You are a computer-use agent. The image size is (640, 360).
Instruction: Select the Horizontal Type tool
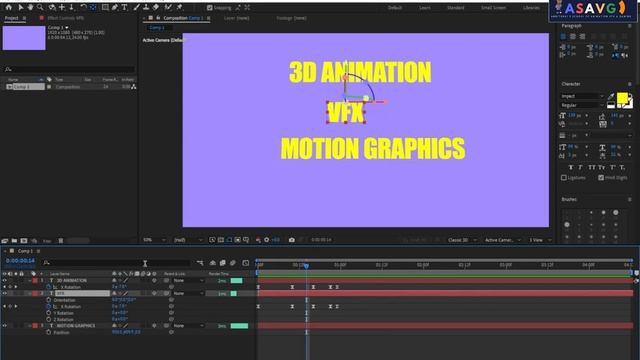[124, 7]
